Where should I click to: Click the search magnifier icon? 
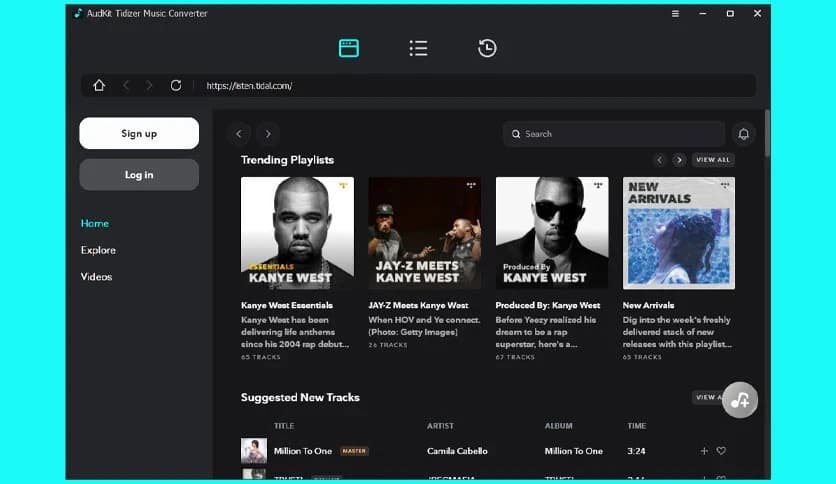516,134
